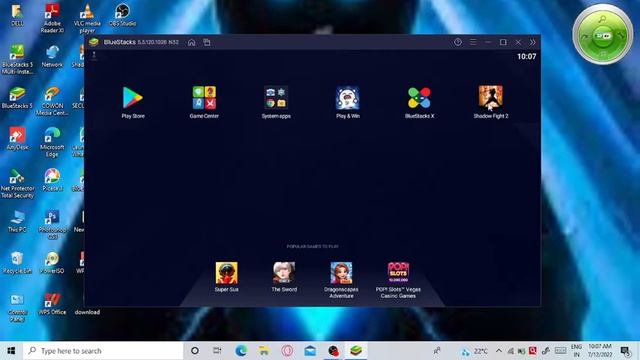Select OBS Studio desktop shortcut

122,16
